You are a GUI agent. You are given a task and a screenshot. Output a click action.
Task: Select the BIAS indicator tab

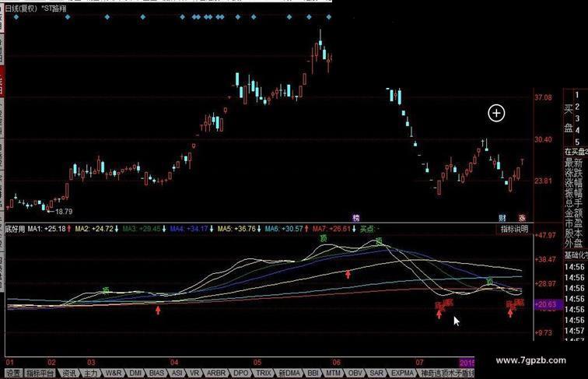point(156,374)
